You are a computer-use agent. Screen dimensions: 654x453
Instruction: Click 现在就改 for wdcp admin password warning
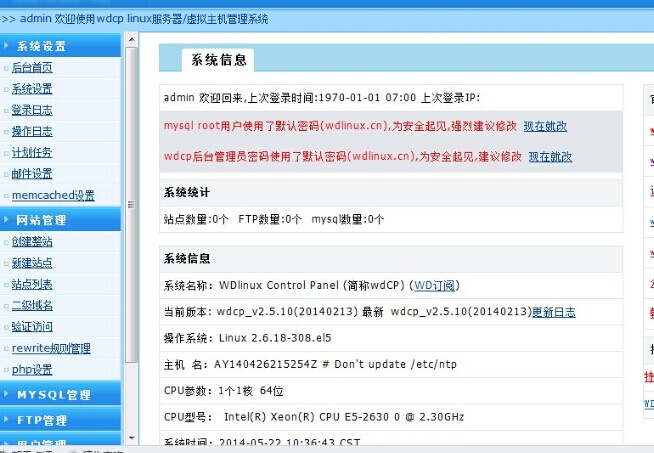tap(550, 157)
